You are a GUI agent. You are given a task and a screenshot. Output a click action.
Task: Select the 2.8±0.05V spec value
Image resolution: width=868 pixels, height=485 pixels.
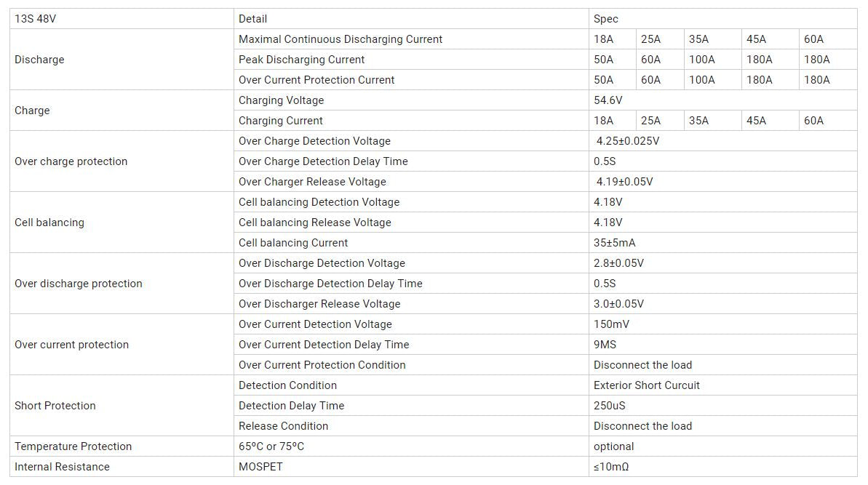(x=618, y=263)
